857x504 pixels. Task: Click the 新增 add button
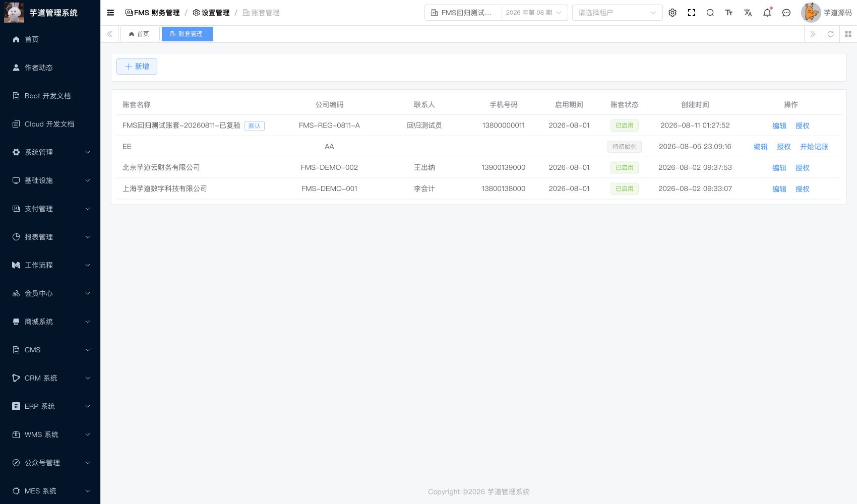pos(137,67)
